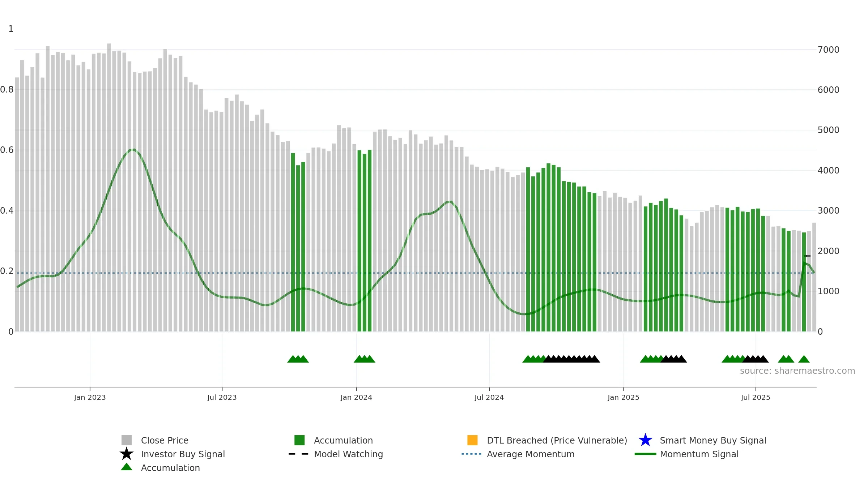868x488 pixels.
Task: Click the 7000 right axis label
Action: click(x=828, y=50)
